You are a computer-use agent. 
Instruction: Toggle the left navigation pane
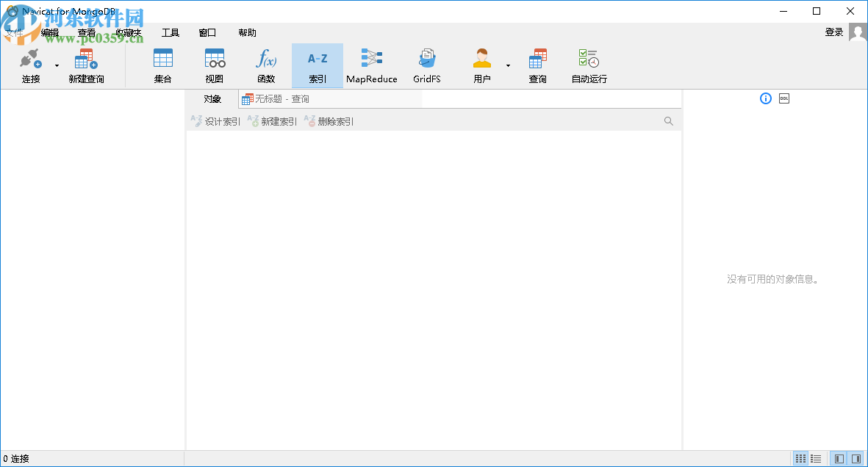click(839, 459)
